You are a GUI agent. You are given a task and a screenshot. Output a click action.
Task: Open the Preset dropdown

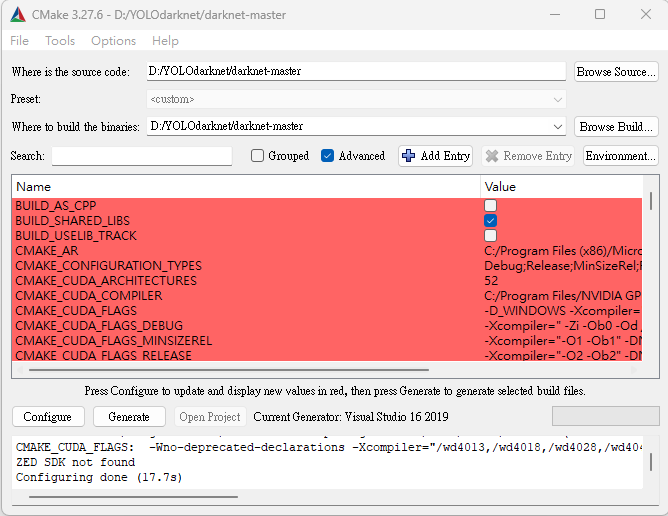click(x=356, y=99)
